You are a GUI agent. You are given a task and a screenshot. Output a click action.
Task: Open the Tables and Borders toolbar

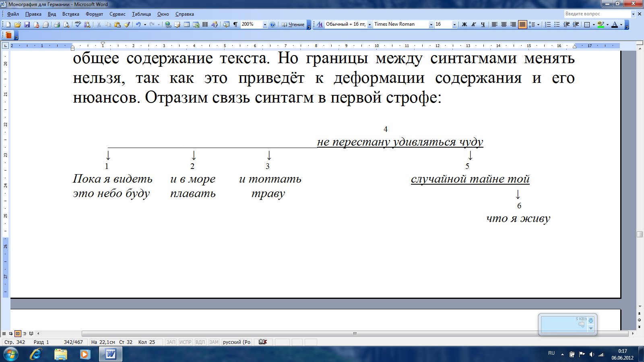point(178,25)
